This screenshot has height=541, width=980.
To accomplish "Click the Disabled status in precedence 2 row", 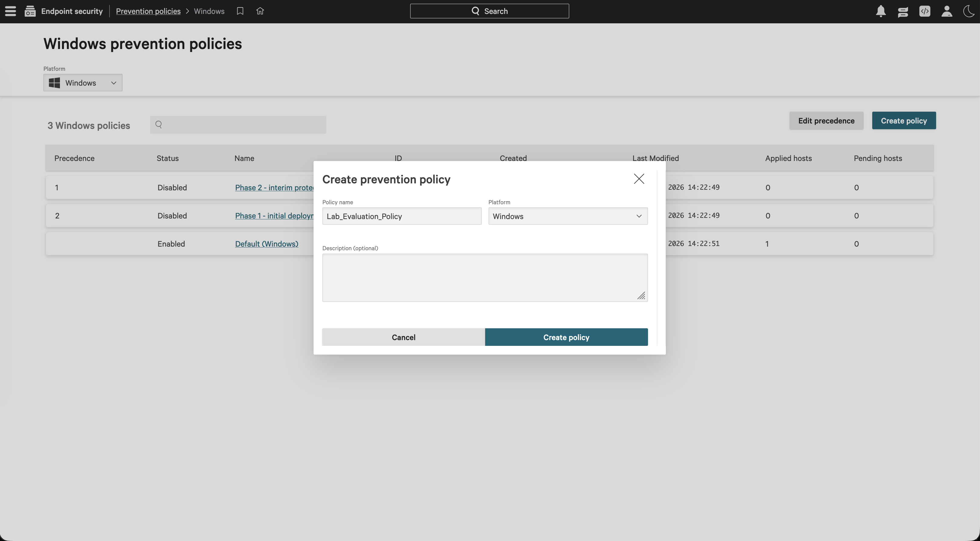I will point(172,216).
